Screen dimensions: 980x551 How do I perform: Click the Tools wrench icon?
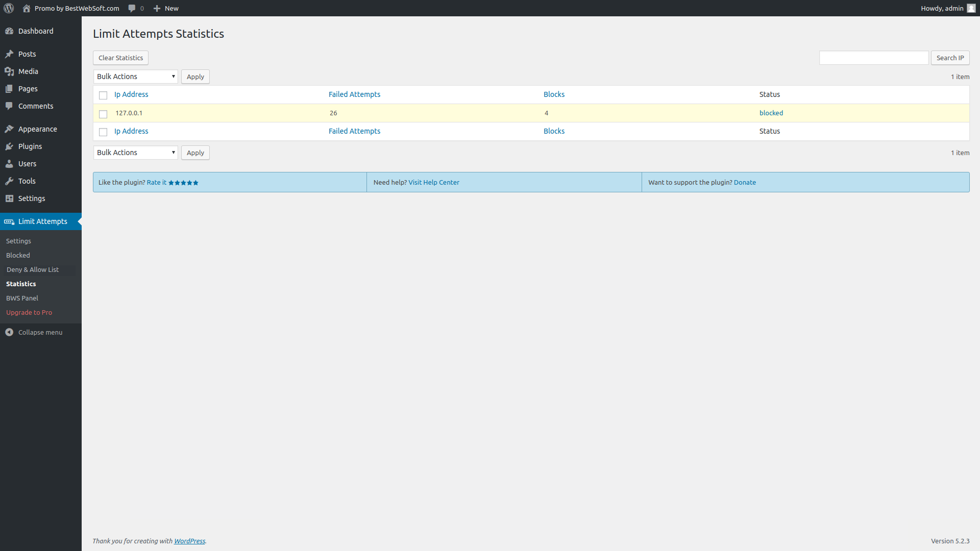(9, 181)
